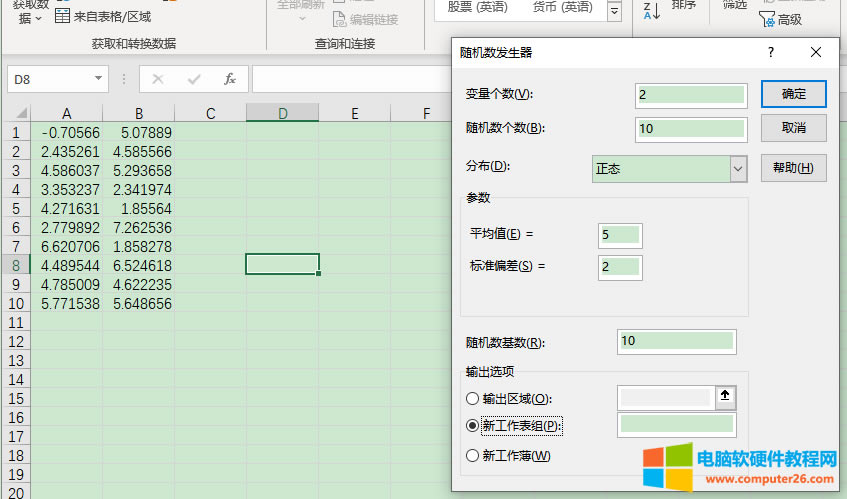Image resolution: width=847 pixels, height=499 pixels.
Task: Click the dialog help question mark icon
Action: (770, 52)
